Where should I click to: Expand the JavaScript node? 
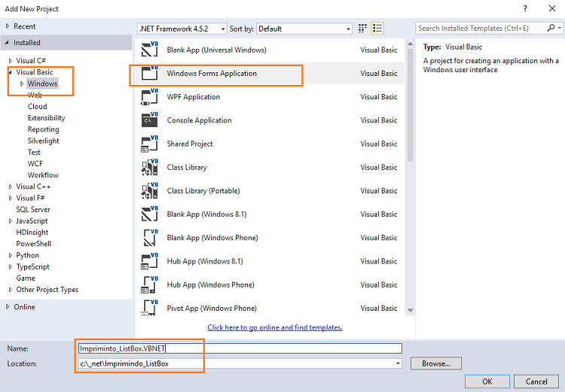[11, 221]
